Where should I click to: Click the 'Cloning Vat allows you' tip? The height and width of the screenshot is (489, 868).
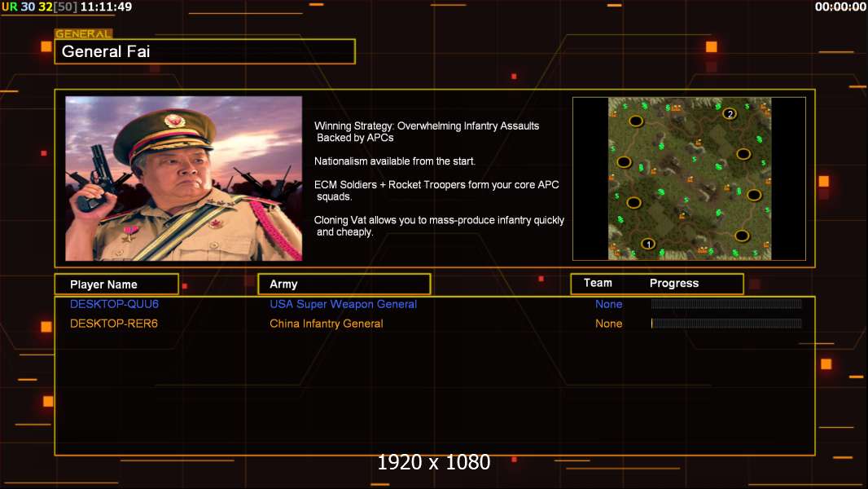point(439,226)
